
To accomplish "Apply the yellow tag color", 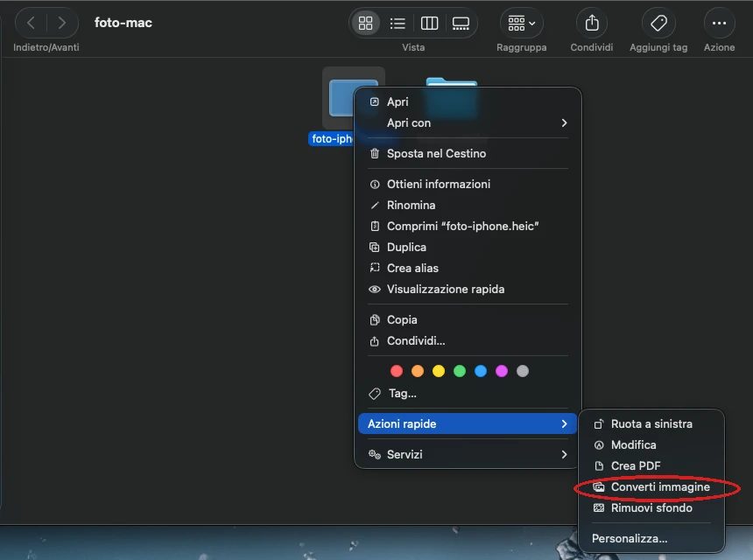I will (x=439, y=371).
